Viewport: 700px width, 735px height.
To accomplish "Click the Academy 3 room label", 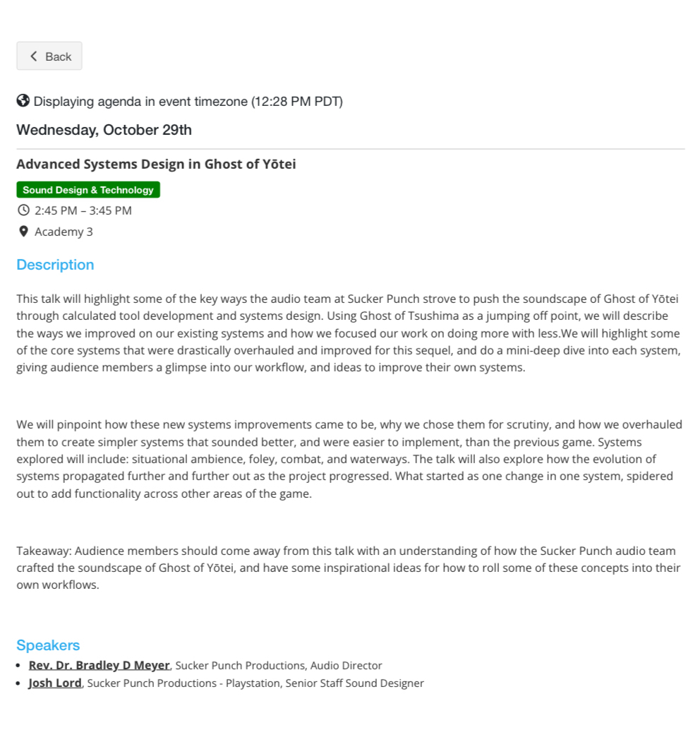I will click(x=64, y=232).
